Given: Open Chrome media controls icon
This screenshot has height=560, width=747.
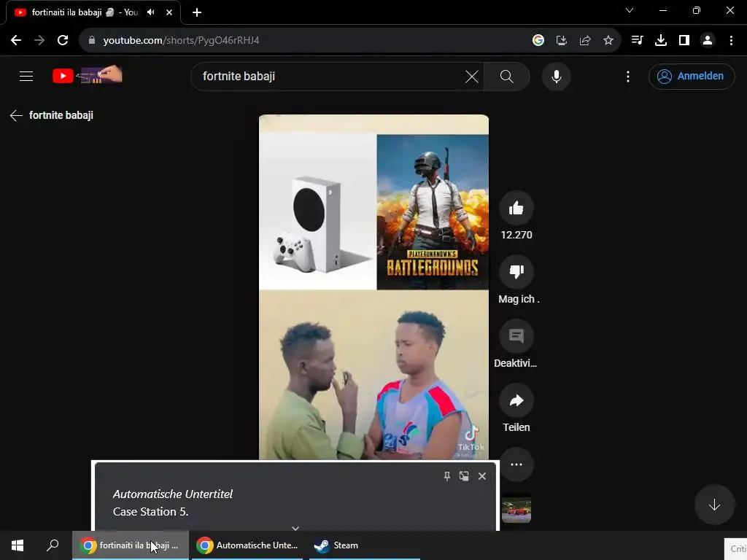Looking at the screenshot, I should point(638,41).
